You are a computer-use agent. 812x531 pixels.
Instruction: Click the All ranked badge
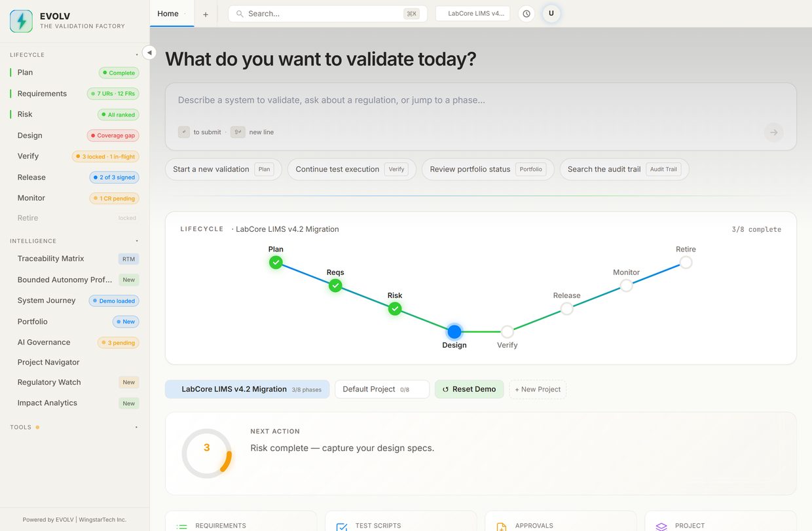(119, 115)
